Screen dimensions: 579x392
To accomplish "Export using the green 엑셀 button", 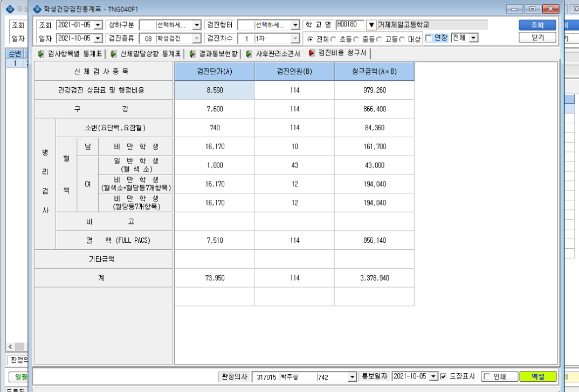I will (537, 376).
